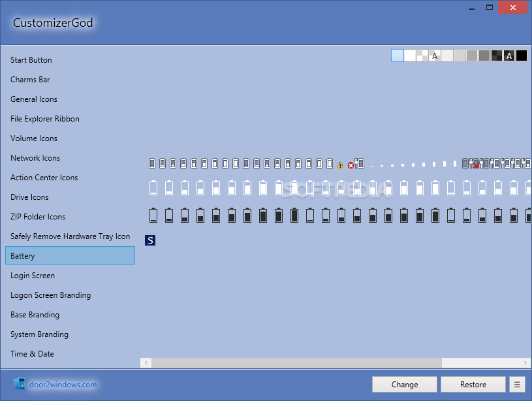Go to Time & Date section
Viewport: 532px width, 401px height.
pos(32,354)
